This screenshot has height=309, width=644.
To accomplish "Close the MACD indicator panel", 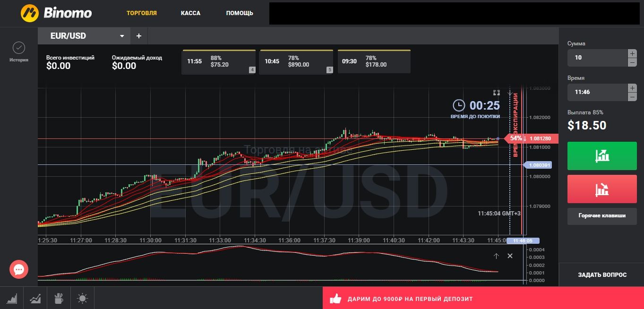I will pos(510,256).
